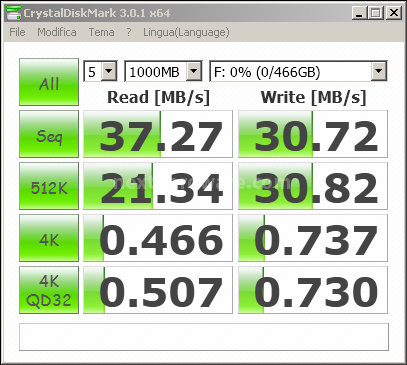Open the ? help menu
407x365 pixels.
tap(129, 32)
